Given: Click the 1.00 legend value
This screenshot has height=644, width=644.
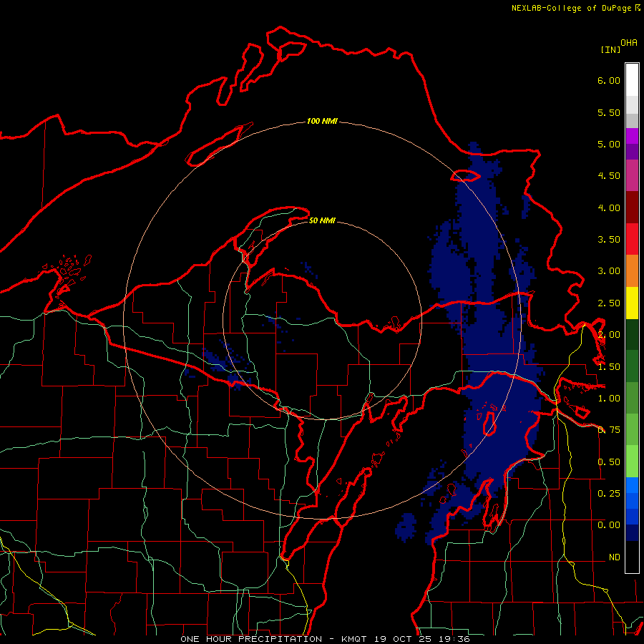Looking at the screenshot, I should click(609, 399).
